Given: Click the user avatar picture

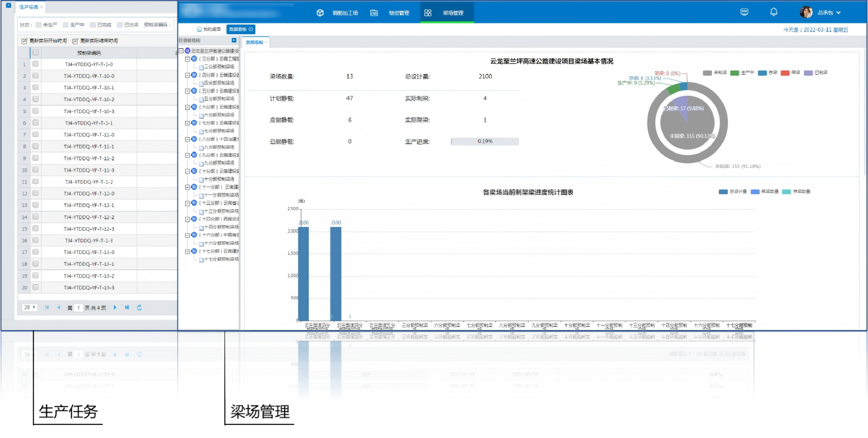Looking at the screenshot, I should point(806,12).
